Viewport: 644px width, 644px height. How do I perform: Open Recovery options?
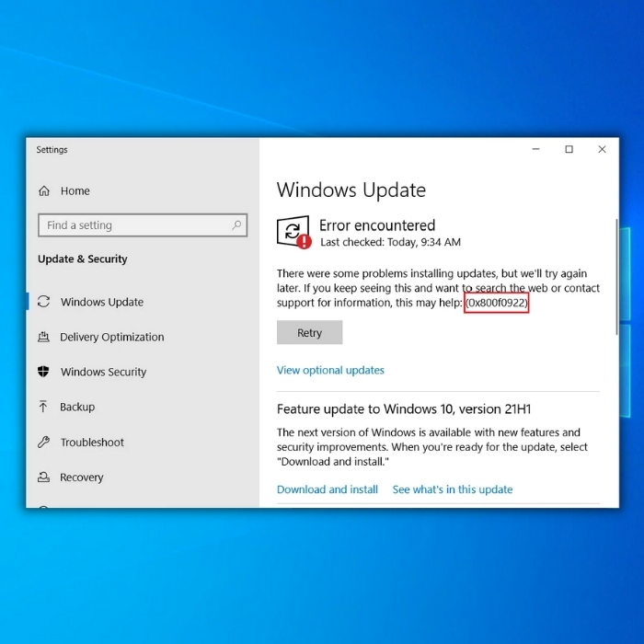82,477
